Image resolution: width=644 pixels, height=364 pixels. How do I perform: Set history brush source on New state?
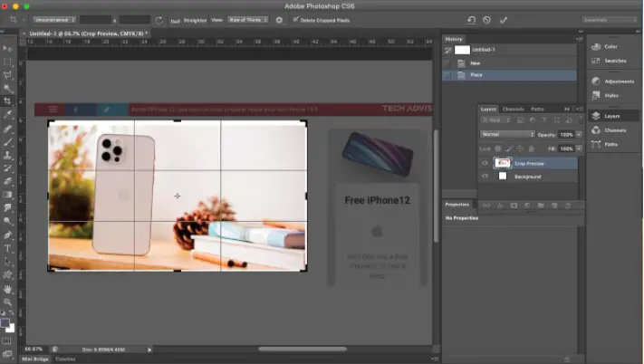tap(447, 63)
